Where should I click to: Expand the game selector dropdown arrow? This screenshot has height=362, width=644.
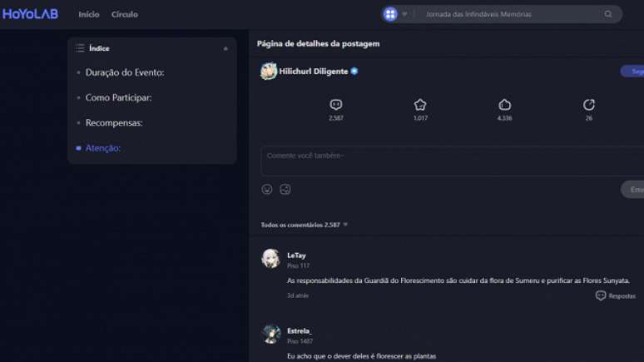point(404,14)
